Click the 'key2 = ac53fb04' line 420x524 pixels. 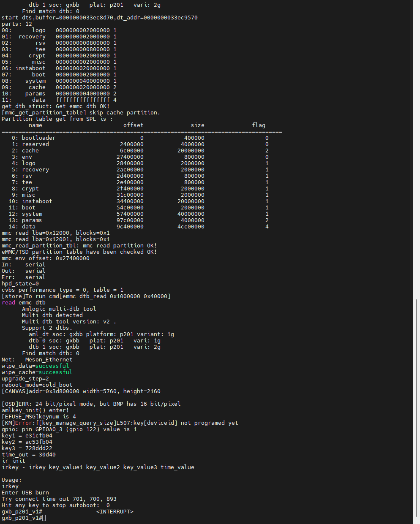click(27, 442)
